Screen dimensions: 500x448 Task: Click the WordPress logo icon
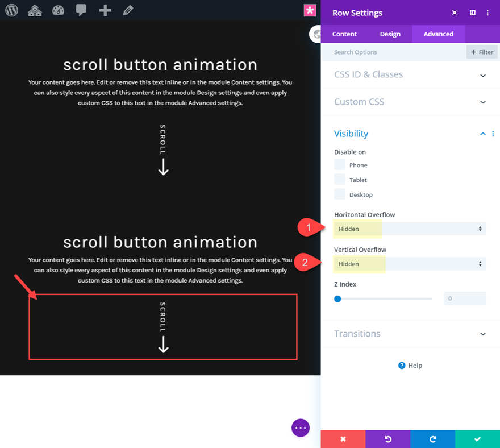pyautogui.click(x=11, y=10)
